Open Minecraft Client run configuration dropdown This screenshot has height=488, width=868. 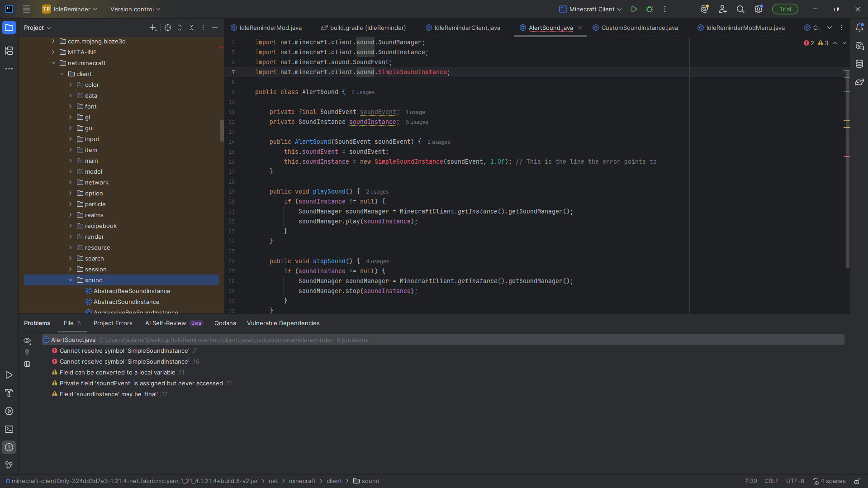pyautogui.click(x=591, y=9)
